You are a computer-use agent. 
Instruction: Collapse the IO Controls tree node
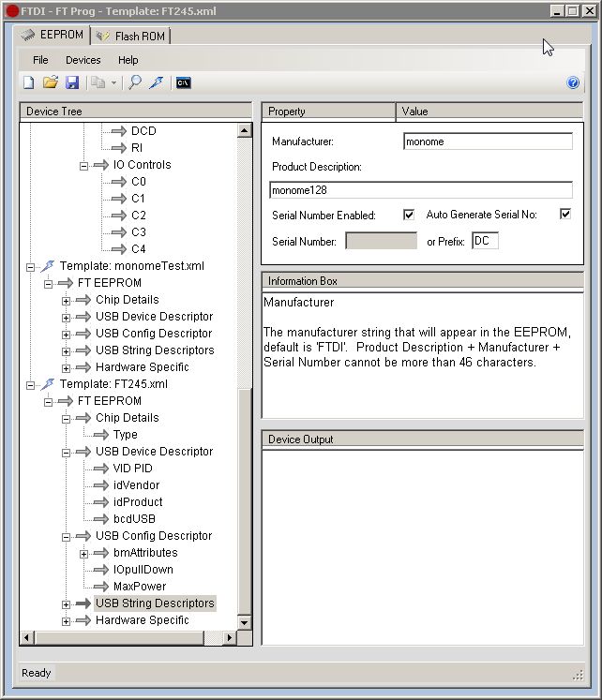pos(83,166)
